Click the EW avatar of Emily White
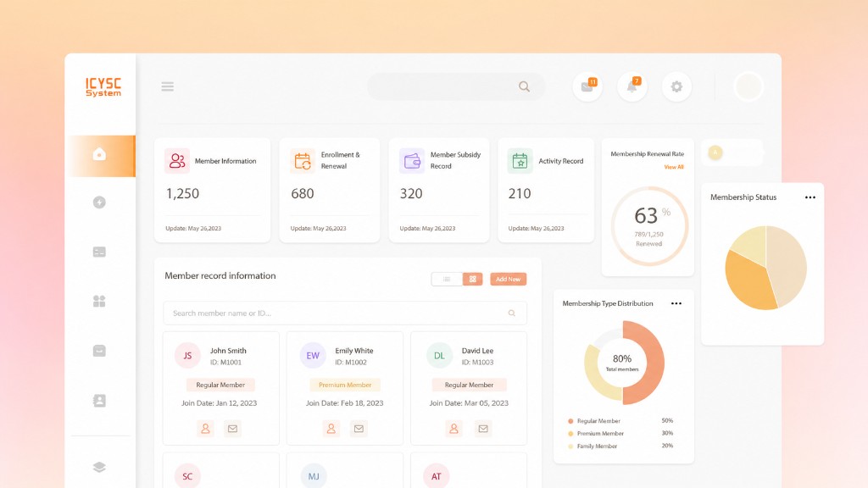 313,356
